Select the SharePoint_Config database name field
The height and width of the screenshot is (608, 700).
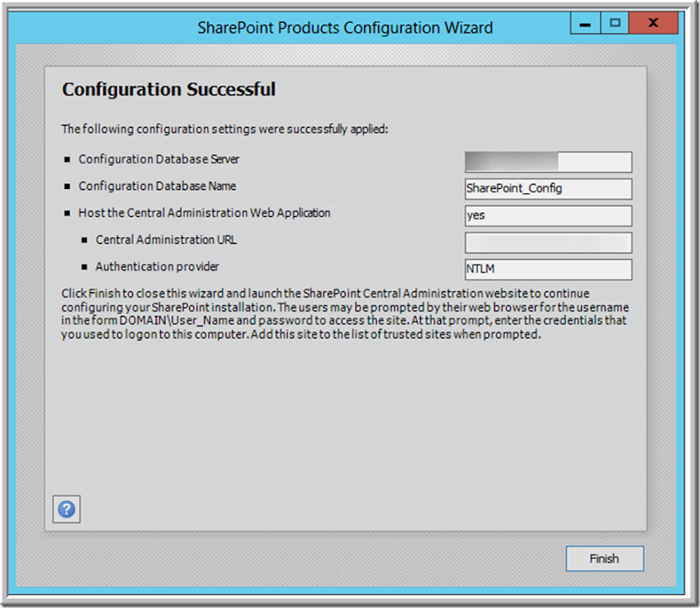549,189
